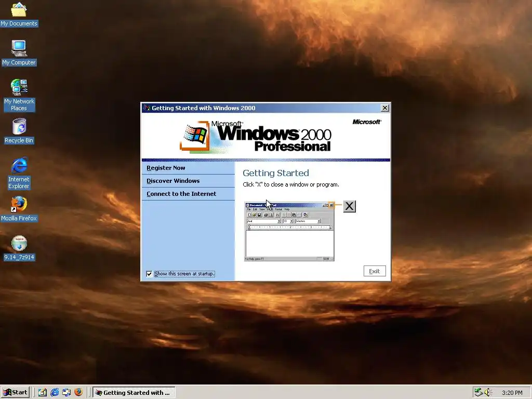
Task: Click the 'Click "X" to close' instruction text
Action: tap(291, 184)
